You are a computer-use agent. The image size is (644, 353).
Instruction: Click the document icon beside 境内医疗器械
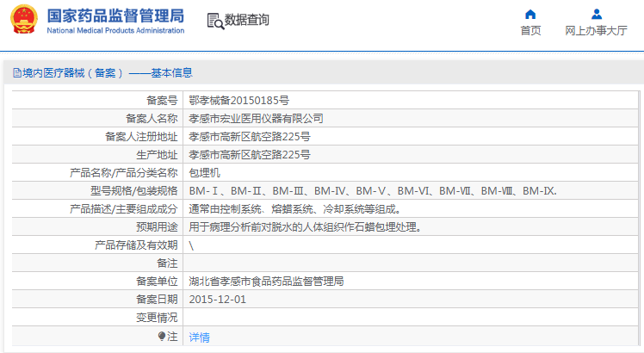pos(16,73)
